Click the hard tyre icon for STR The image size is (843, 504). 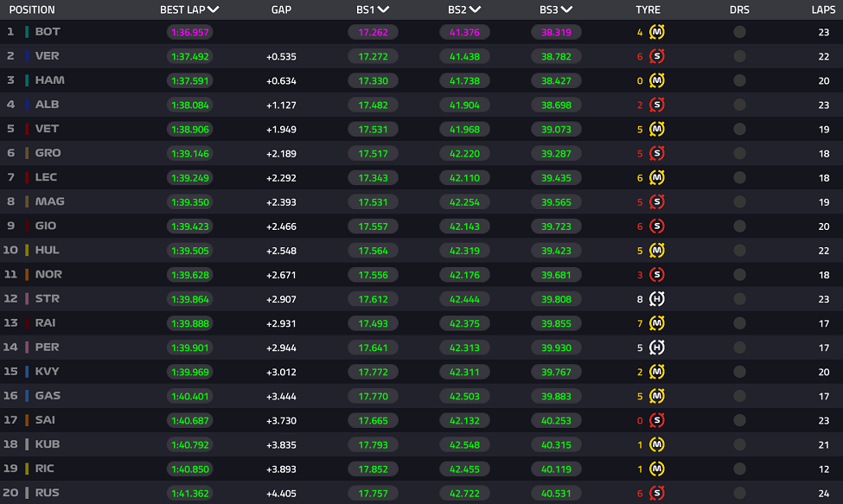(657, 298)
